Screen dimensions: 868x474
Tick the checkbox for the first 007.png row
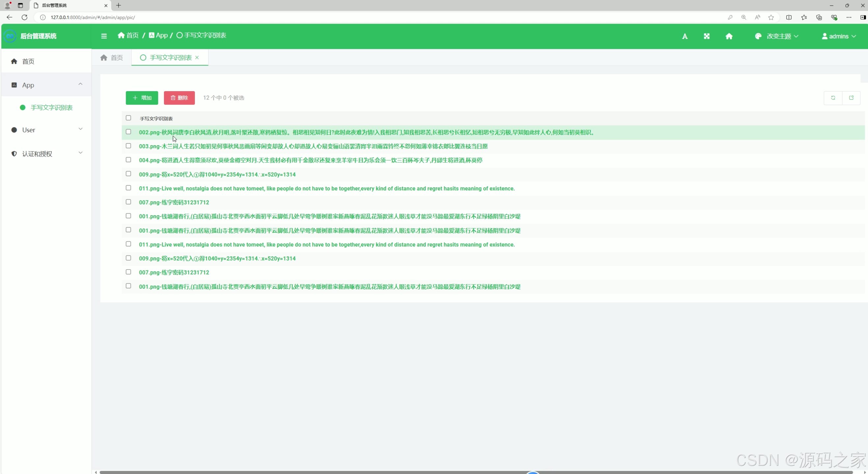click(x=128, y=202)
